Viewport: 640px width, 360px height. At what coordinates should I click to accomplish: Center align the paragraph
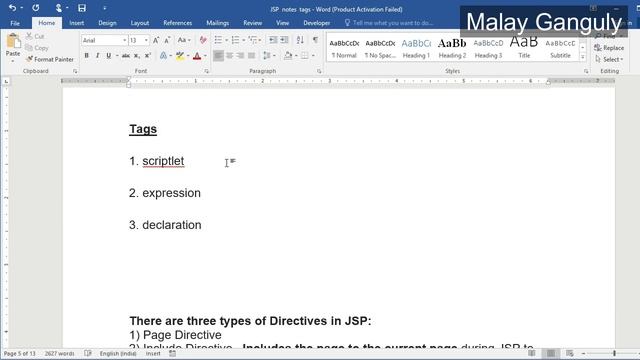tap(229, 56)
